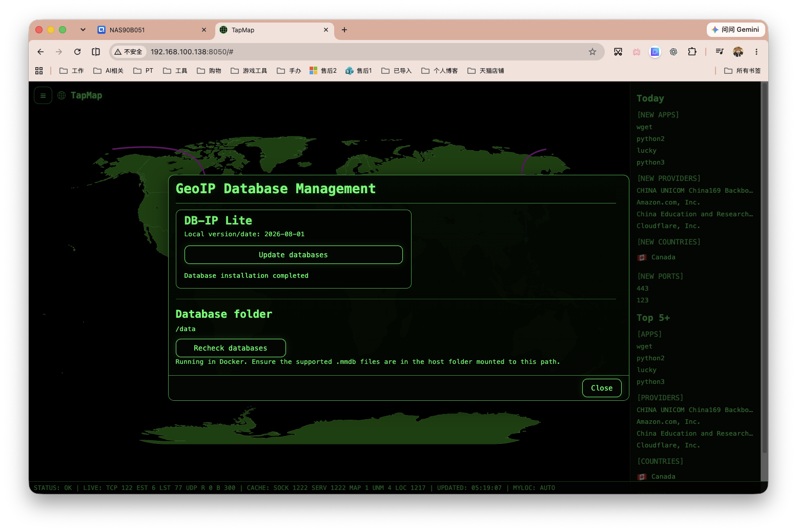Show the 不安全 site security info
Viewport: 797px width, 532px height.
click(x=129, y=52)
